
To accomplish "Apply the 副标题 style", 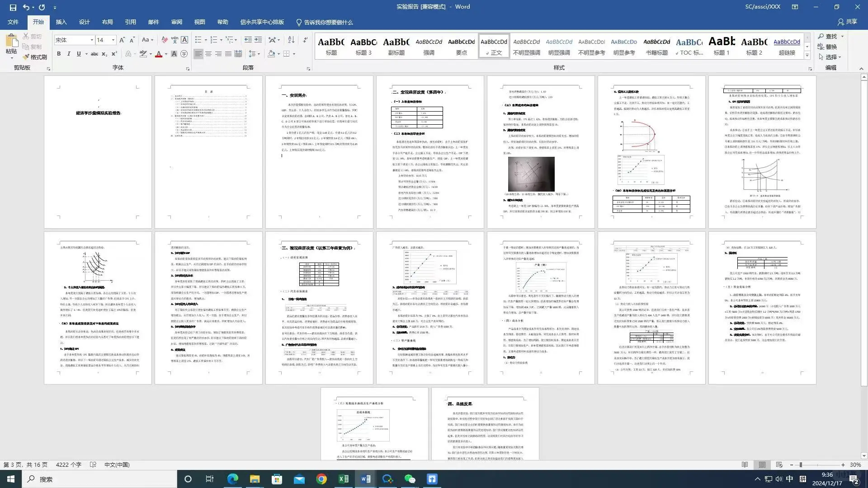I will pyautogui.click(x=396, y=46).
